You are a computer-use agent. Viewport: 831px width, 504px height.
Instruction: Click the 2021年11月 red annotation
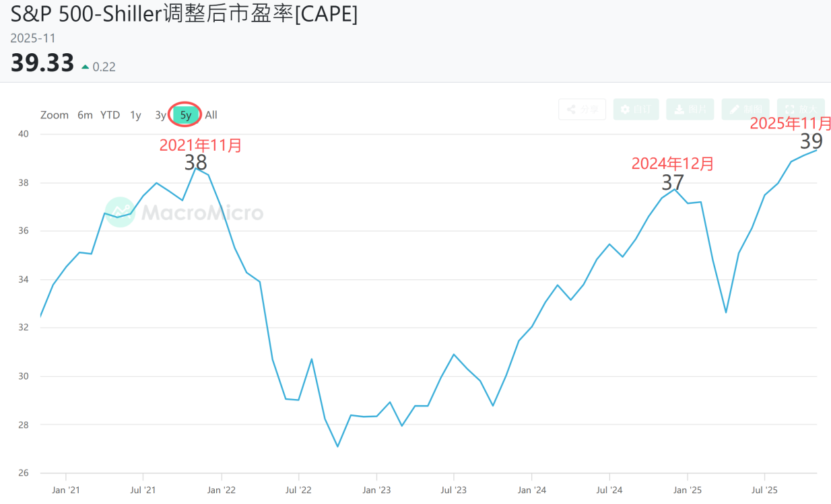(x=200, y=144)
